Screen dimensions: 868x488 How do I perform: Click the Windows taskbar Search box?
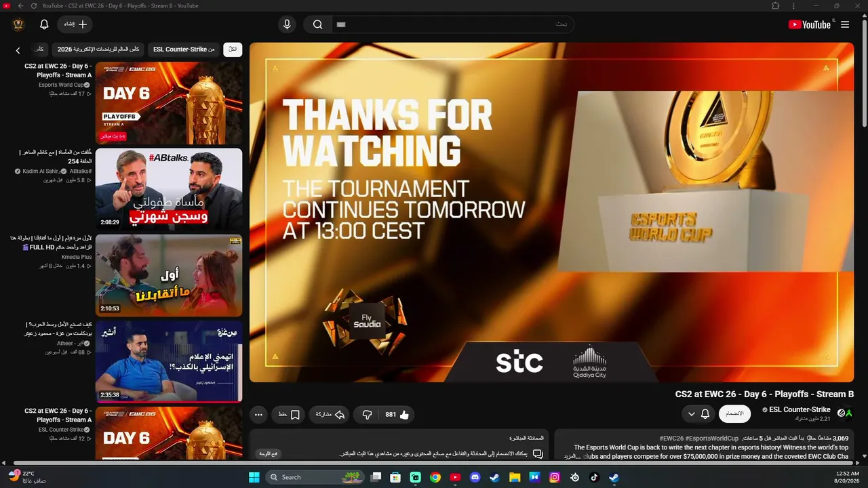(x=315, y=477)
